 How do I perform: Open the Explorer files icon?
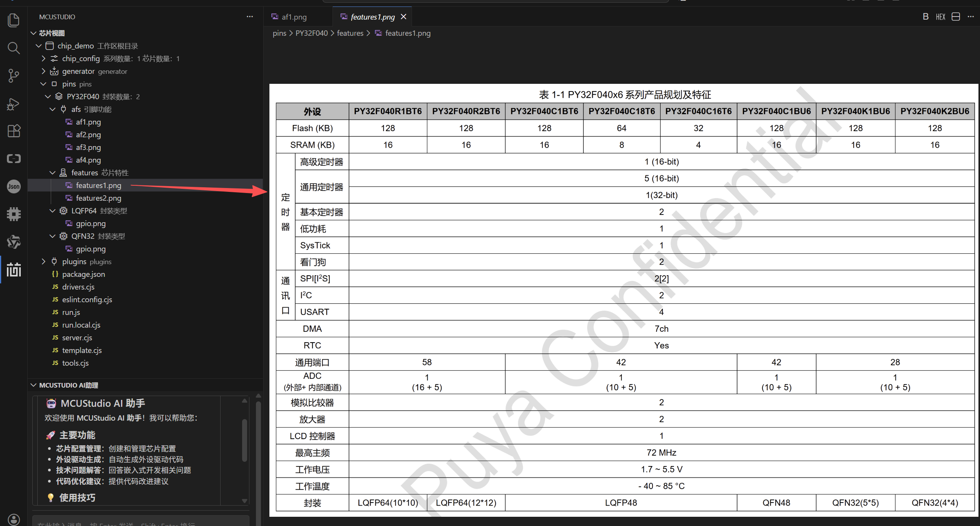[13, 20]
